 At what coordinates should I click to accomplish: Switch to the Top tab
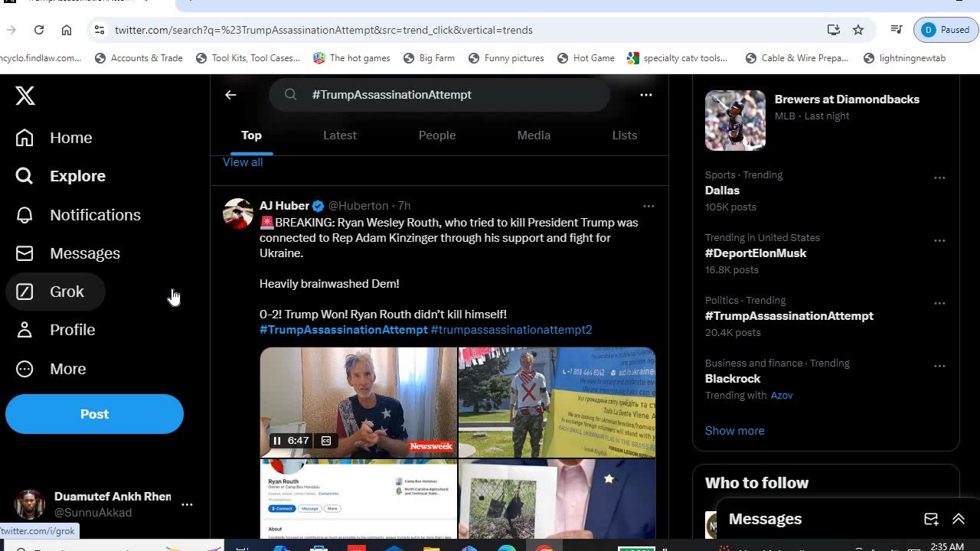251,135
